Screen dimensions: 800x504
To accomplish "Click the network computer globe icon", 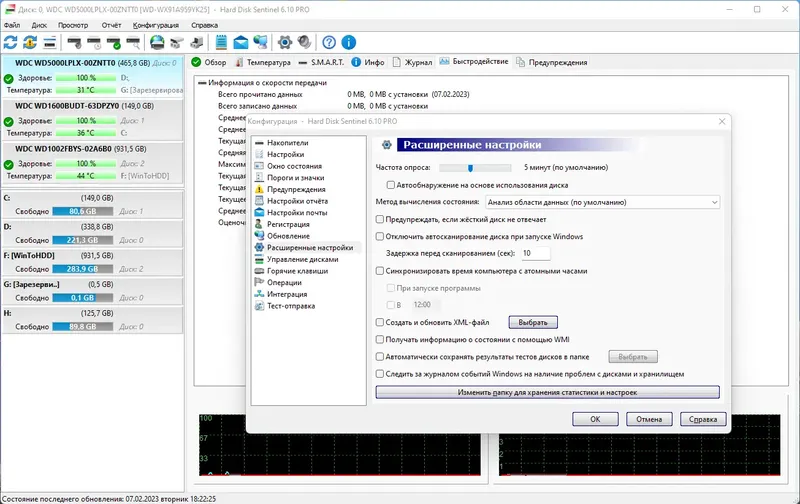I will pyautogui.click(x=260, y=42).
